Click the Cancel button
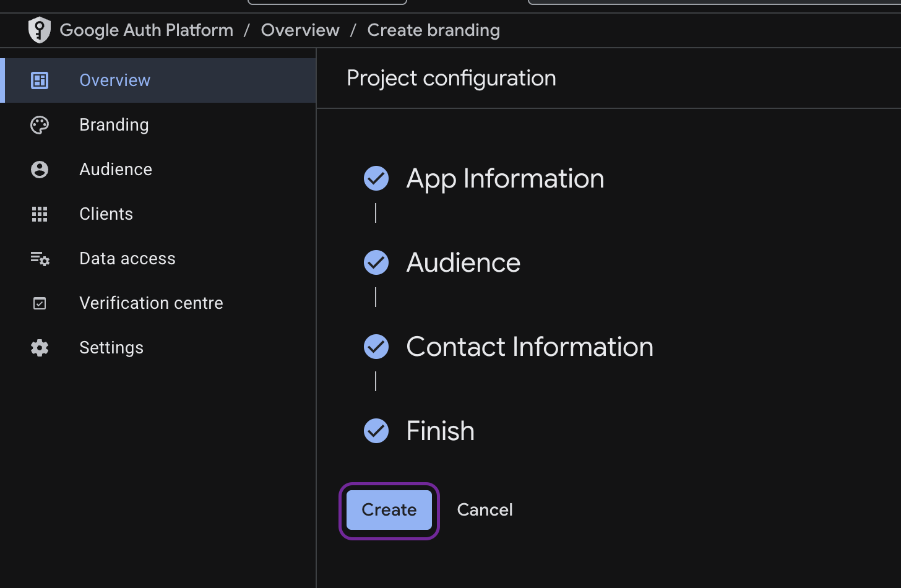Image resolution: width=901 pixels, height=588 pixels. 485,510
